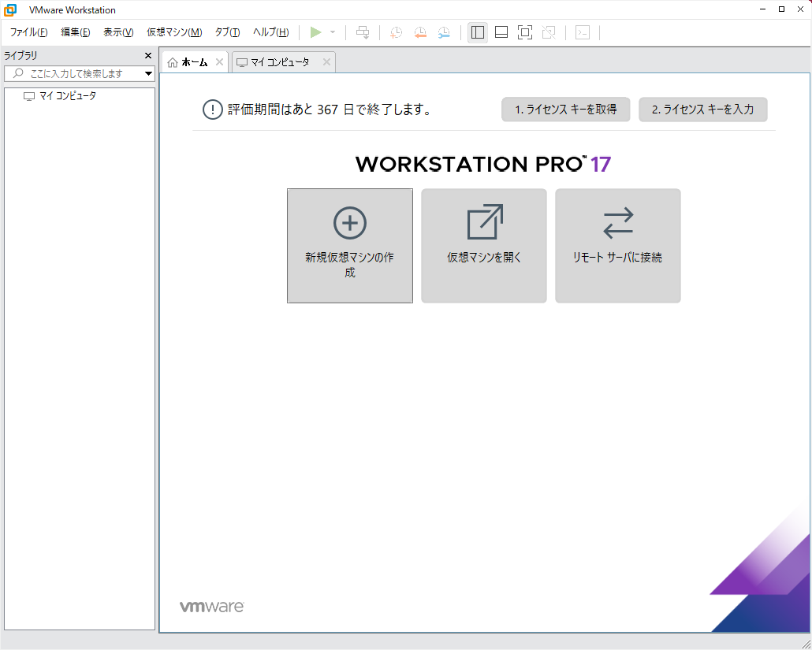The height and width of the screenshot is (650, 812).
Task: Expand the library search filter dropdown
Action: (x=149, y=73)
